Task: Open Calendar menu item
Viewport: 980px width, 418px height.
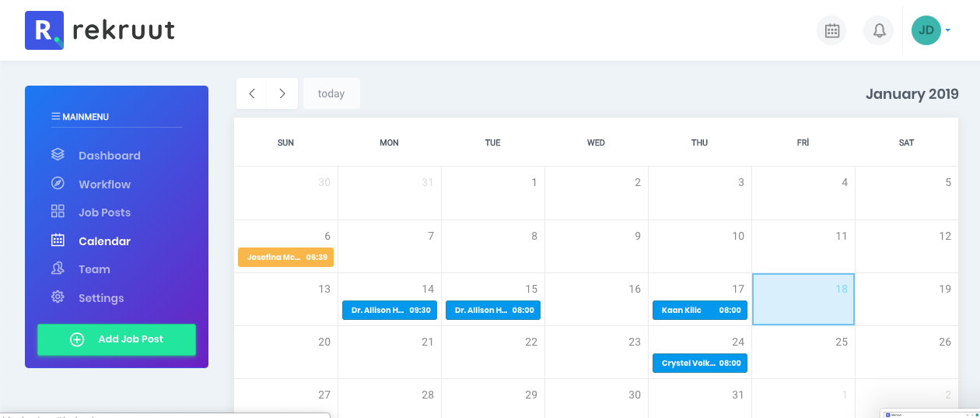Action: (104, 241)
